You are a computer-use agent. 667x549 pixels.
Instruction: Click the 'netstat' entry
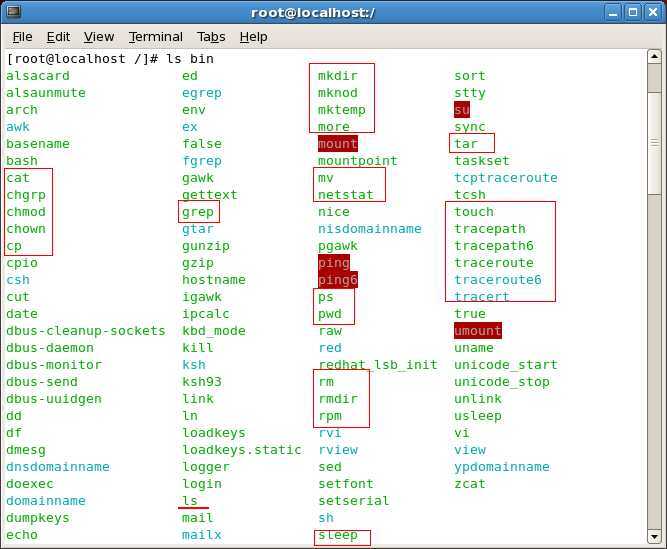tap(345, 195)
